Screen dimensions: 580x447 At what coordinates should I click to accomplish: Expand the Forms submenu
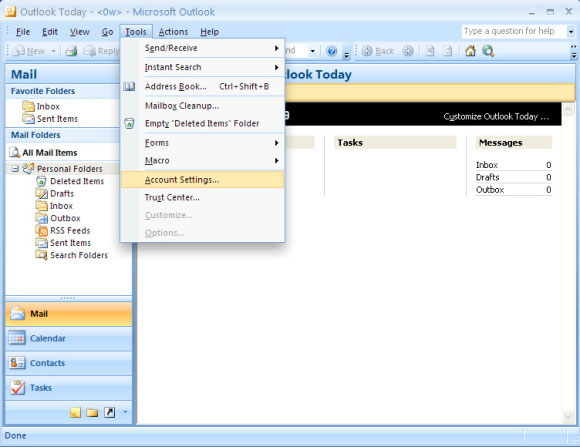276,143
